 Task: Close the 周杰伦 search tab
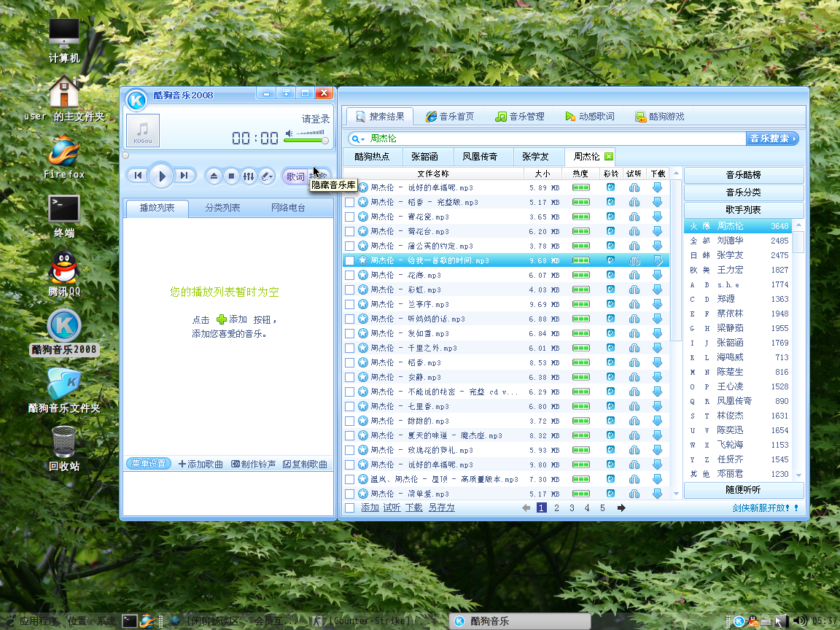(x=609, y=157)
